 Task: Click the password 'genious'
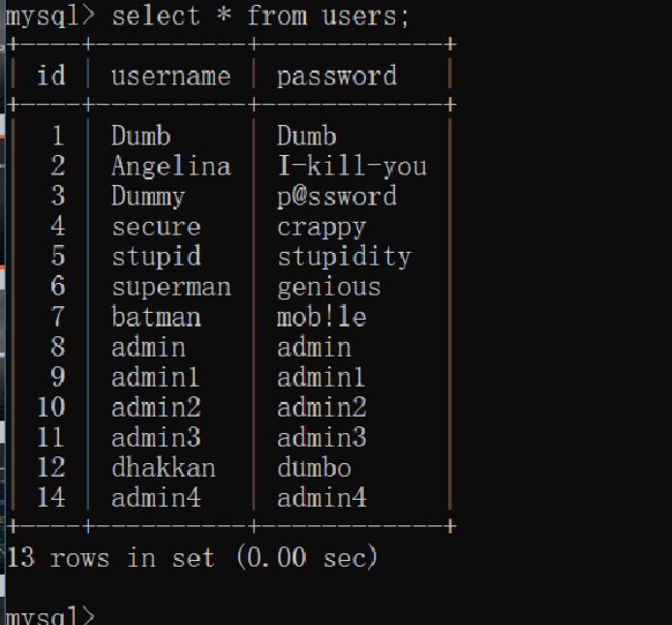(328, 287)
